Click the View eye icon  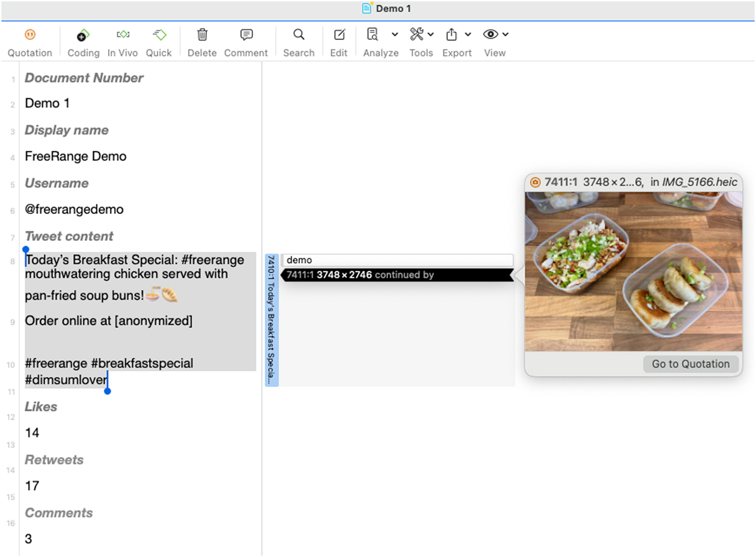(490, 35)
